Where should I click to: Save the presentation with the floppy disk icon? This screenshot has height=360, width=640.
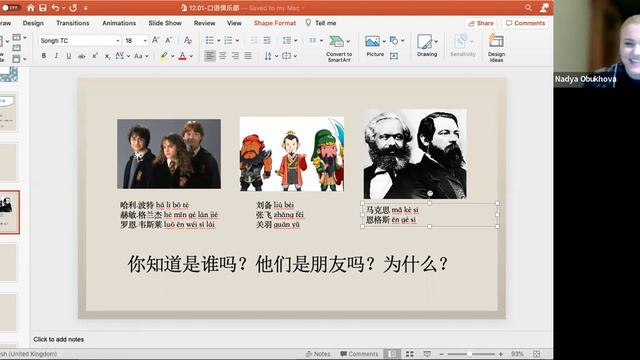42,7
